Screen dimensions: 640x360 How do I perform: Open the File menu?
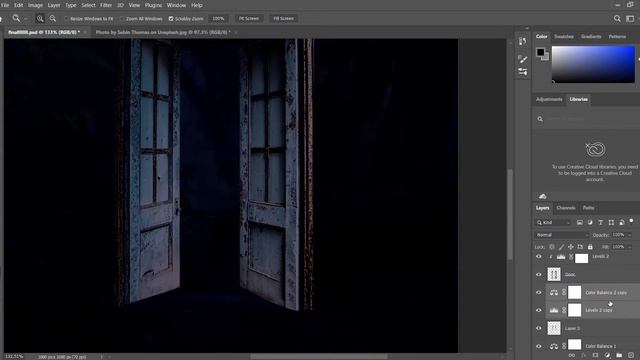point(5,5)
